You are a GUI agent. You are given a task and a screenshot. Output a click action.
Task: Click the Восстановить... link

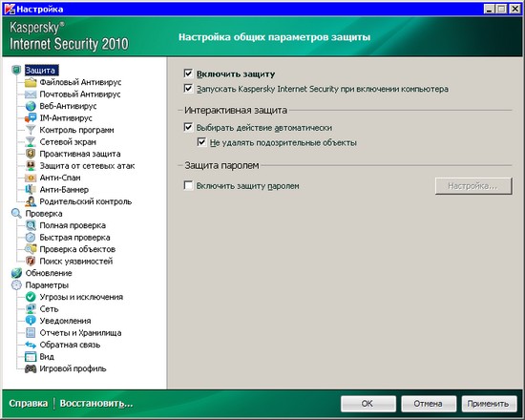pyautogui.click(x=96, y=404)
